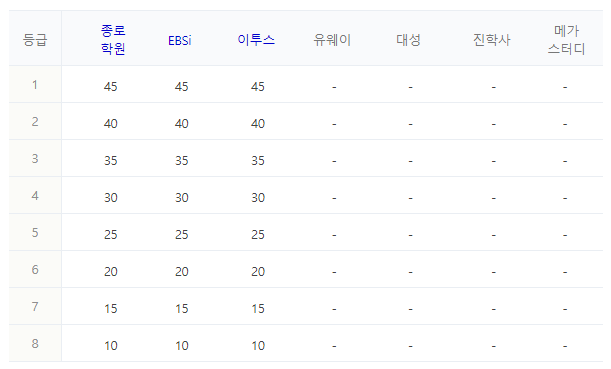Click grade 6 row label

pyautogui.click(x=35, y=270)
